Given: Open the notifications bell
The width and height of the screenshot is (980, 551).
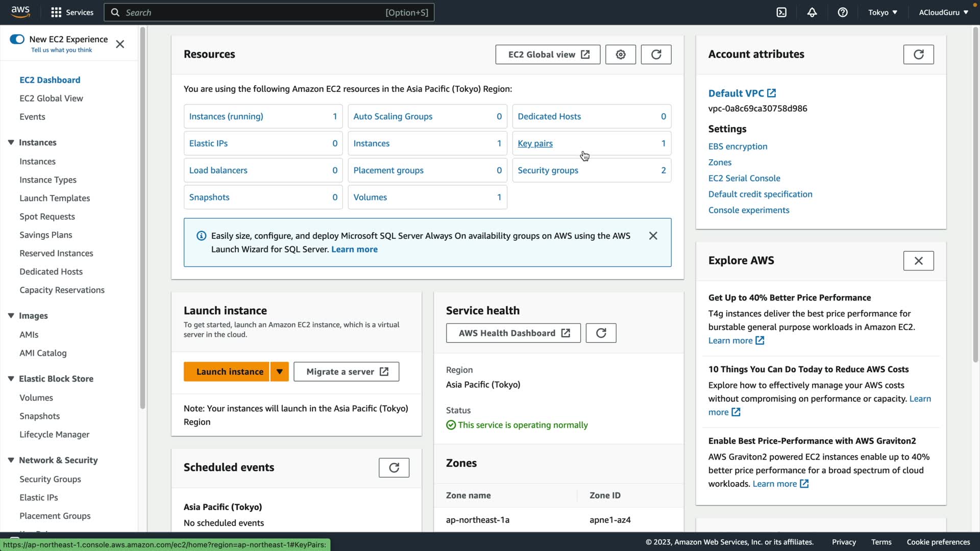Looking at the screenshot, I should coord(812,12).
